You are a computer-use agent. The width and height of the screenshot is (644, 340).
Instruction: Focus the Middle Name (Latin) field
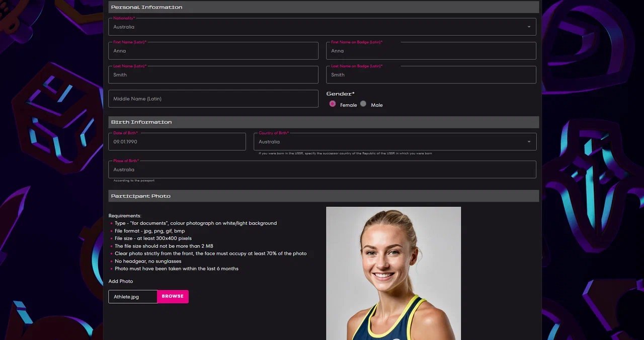click(213, 99)
